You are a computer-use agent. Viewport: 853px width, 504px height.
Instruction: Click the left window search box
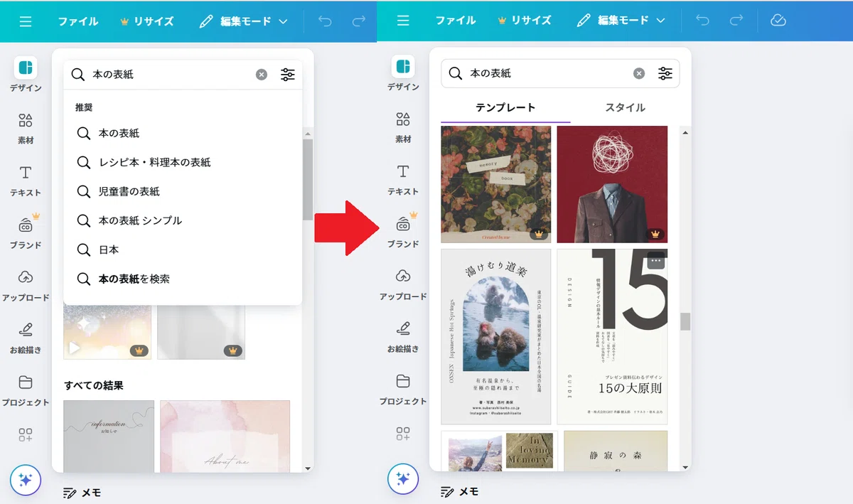click(183, 75)
